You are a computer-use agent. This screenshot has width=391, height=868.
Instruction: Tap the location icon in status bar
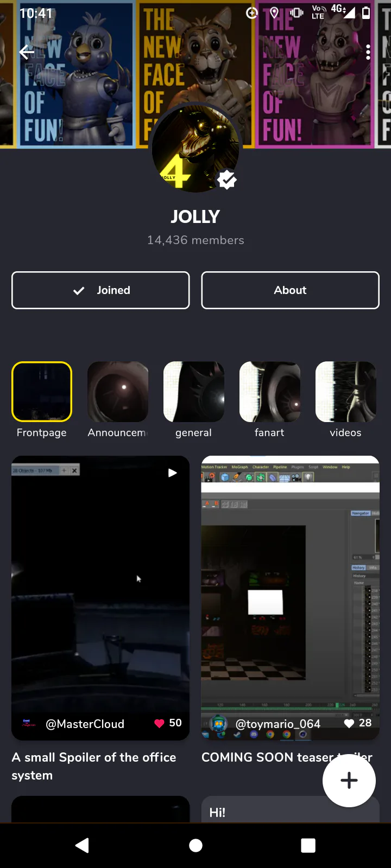[274, 12]
